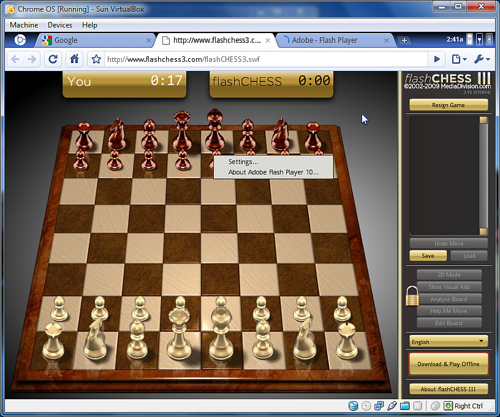Screen dimensions: 500x417
Task: Save the current chess game
Action: (x=428, y=256)
